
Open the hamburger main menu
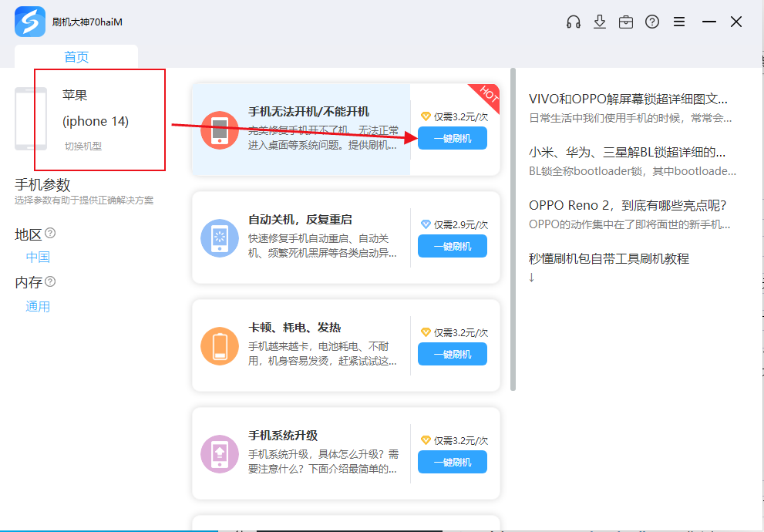pos(679,22)
